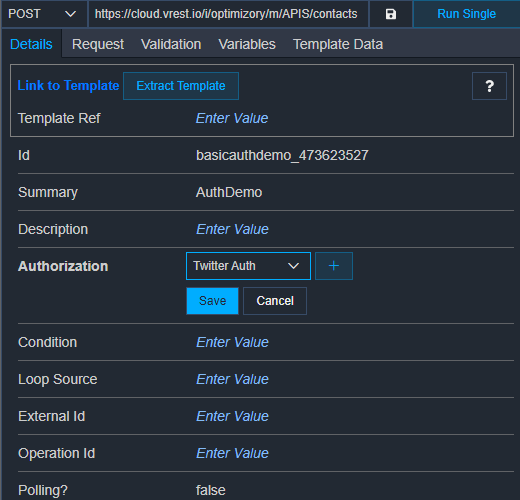Edit the Summary AuthDemo text

tap(229, 192)
